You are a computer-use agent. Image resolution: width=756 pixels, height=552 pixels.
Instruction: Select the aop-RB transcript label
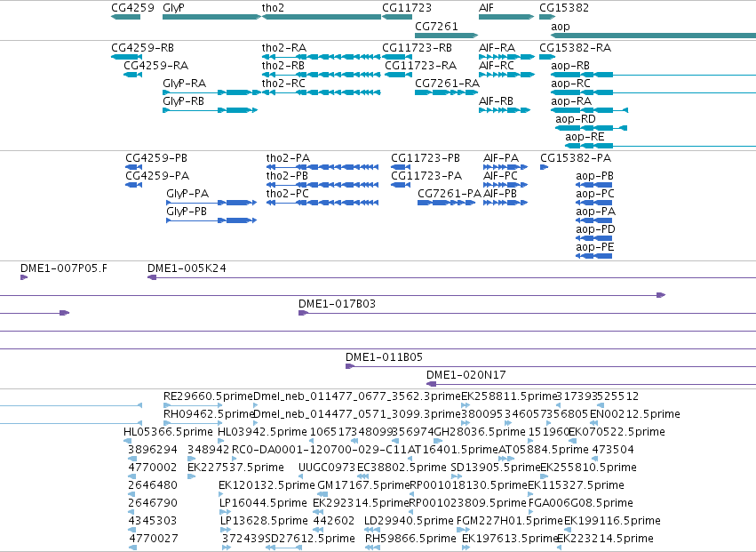pyautogui.click(x=570, y=66)
